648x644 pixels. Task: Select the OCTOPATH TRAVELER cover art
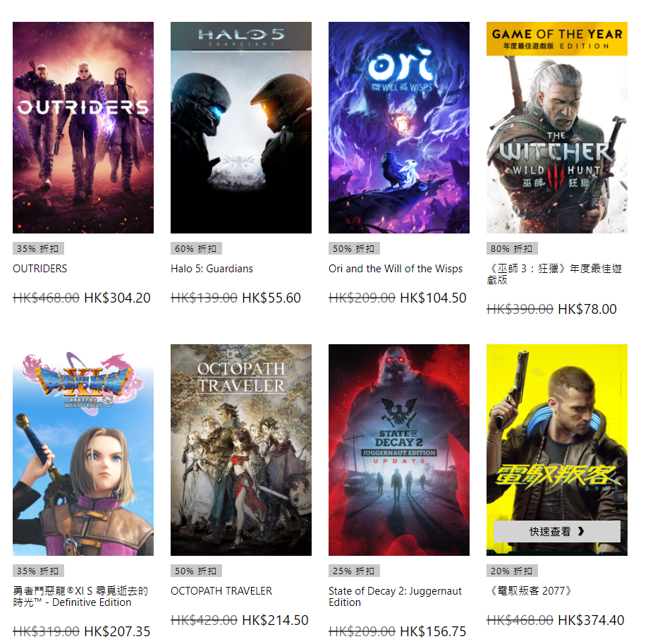[241, 450]
